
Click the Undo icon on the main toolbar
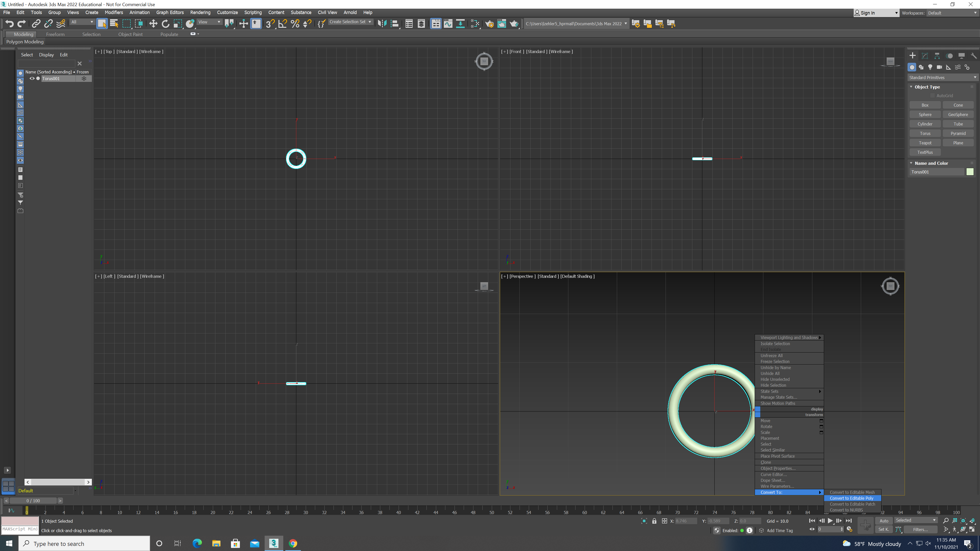(x=9, y=23)
